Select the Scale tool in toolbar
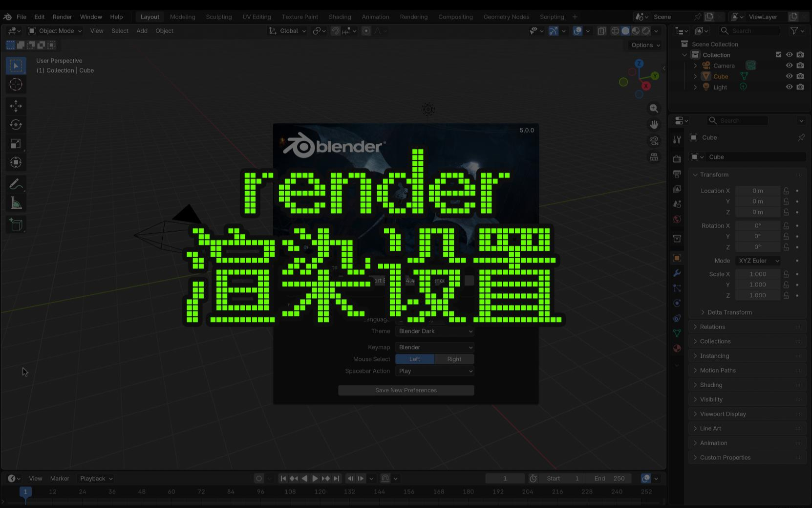 pos(16,144)
